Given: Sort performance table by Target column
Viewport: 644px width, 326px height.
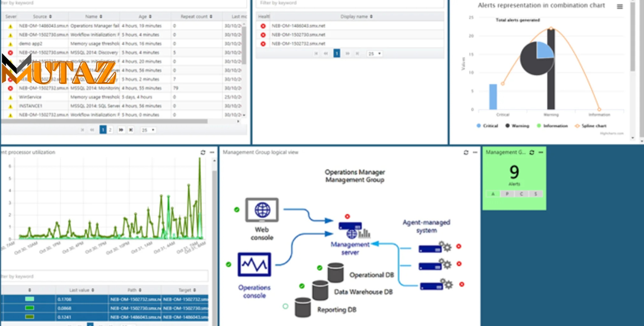Looking at the screenshot, I should [187, 290].
